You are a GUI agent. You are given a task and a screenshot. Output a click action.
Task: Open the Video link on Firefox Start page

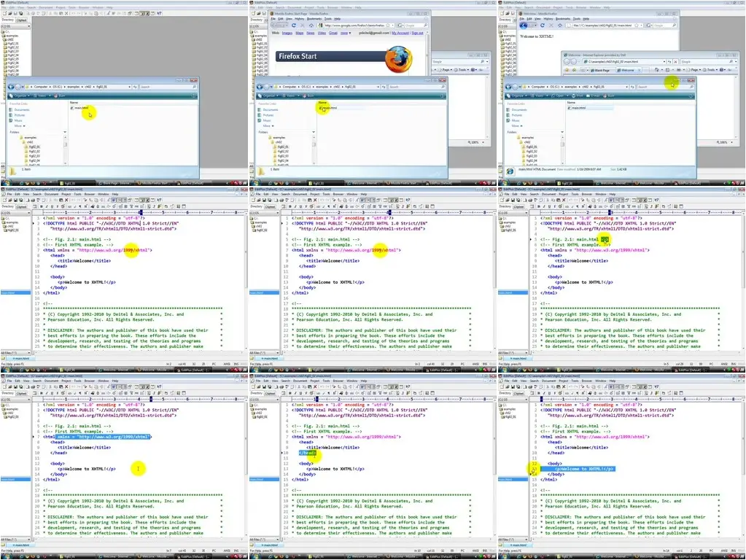[322, 34]
